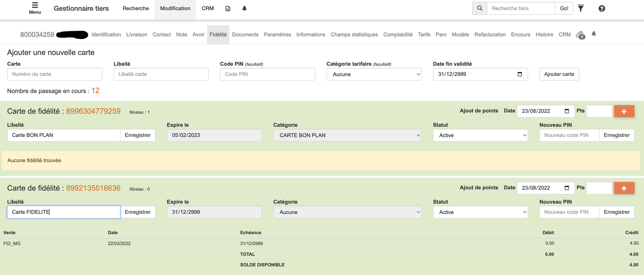Add points with plus button for card 8992135516636
The height and width of the screenshot is (275, 644).
(624, 188)
